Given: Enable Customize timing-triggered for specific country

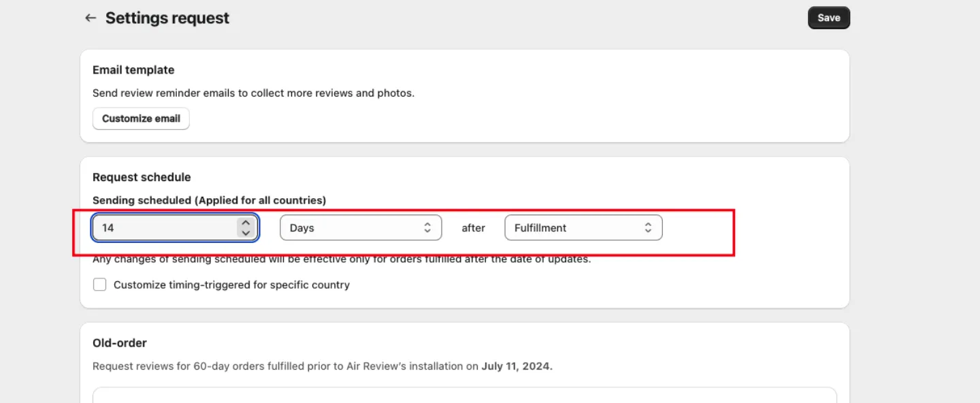Looking at the screenshot, I should (100, 285).
